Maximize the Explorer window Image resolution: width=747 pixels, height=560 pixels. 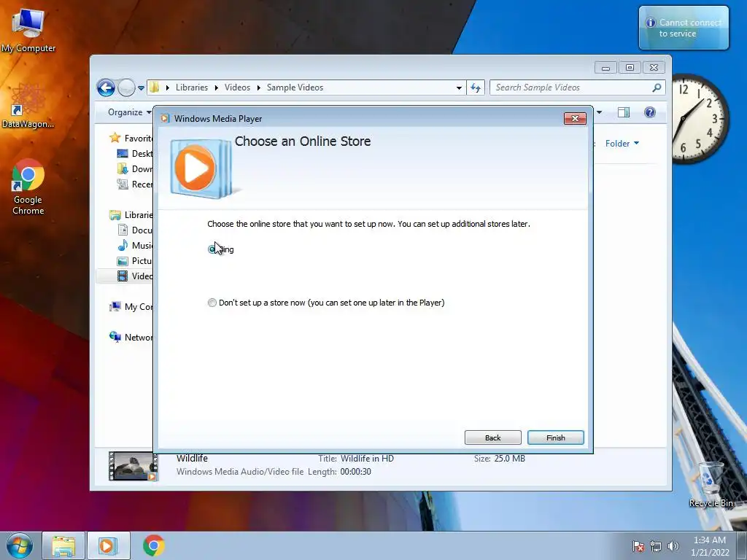click(x=630, y=68)
